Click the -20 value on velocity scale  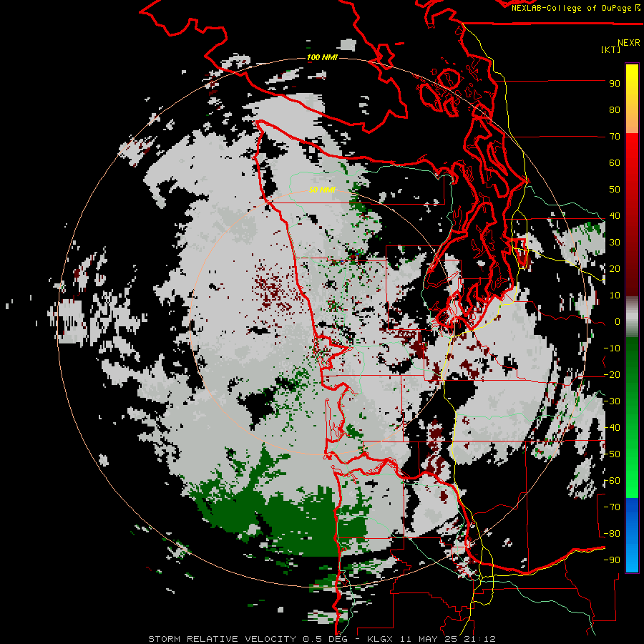[x=612, y=374]
